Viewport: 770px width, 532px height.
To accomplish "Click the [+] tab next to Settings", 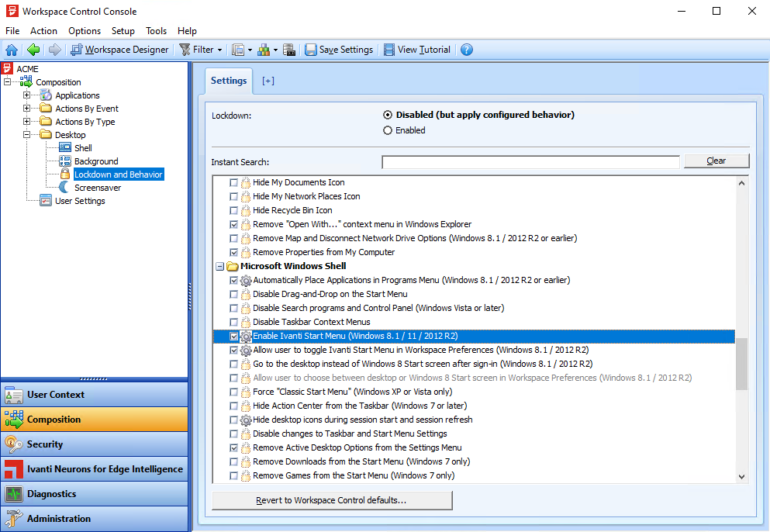I will pyautogui.click(x=268, y=81).
